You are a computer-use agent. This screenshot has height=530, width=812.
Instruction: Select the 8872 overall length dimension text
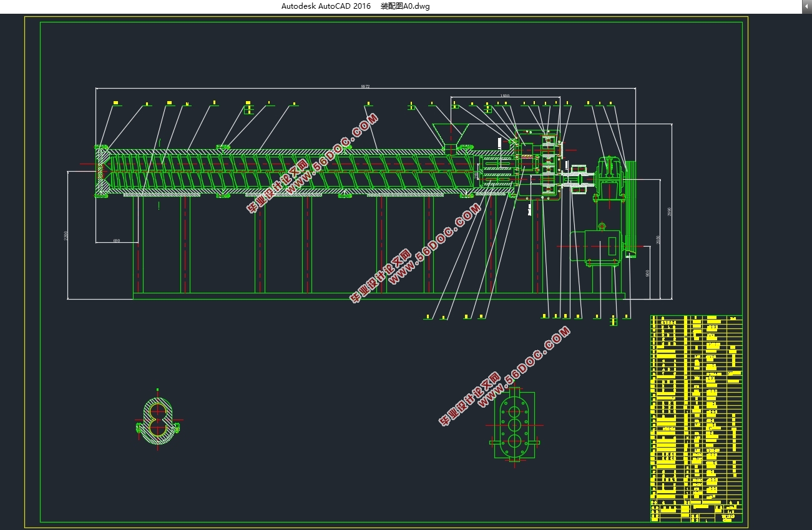[x=365, y=87]
